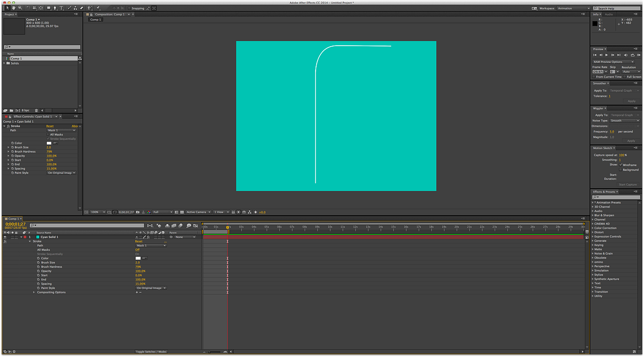This screenshot has height=357, width=644.
Task: Reset the Stroke effect in Effect Controls
Action: 50,126
